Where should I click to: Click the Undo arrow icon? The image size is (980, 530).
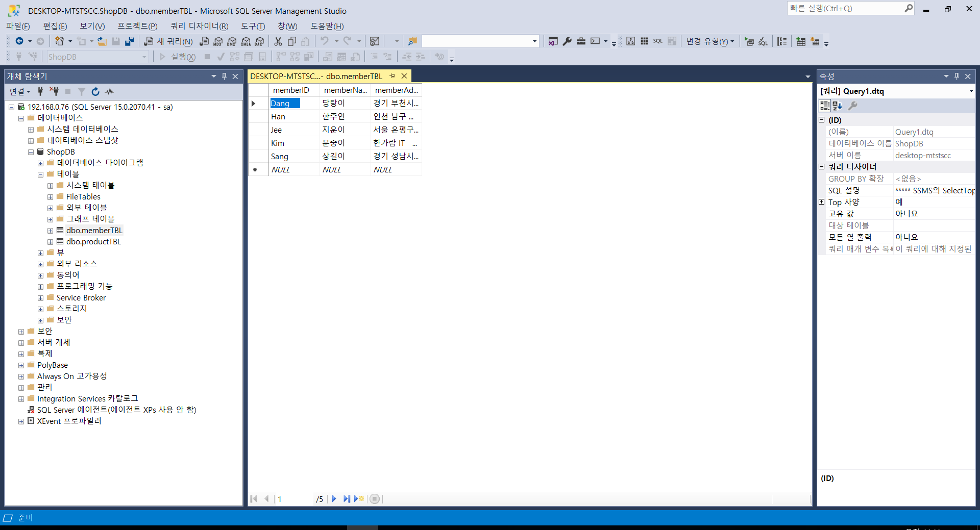[325, 41]
